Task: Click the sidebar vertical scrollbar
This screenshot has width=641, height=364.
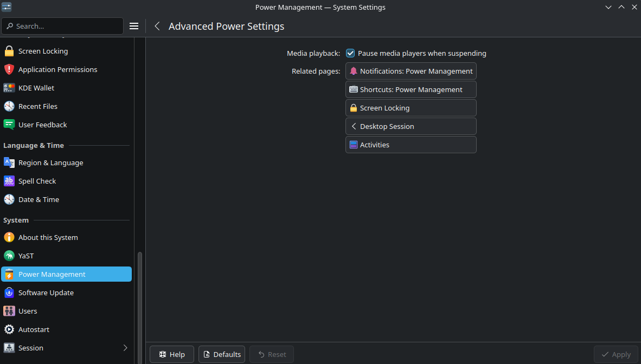Action: click(139, 303)
